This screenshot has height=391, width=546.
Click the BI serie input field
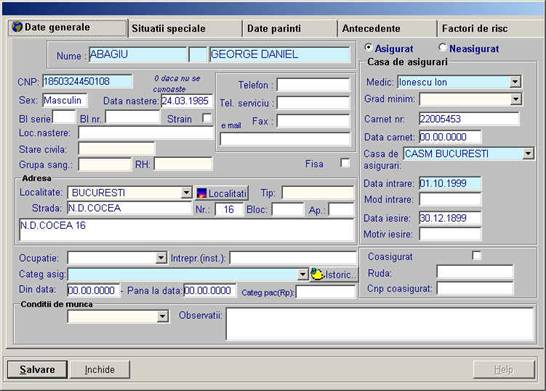64,117
